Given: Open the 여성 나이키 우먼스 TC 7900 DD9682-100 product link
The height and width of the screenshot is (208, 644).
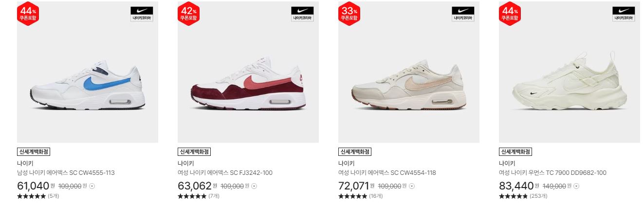Looking at the screenshot, I should [552, 173].
